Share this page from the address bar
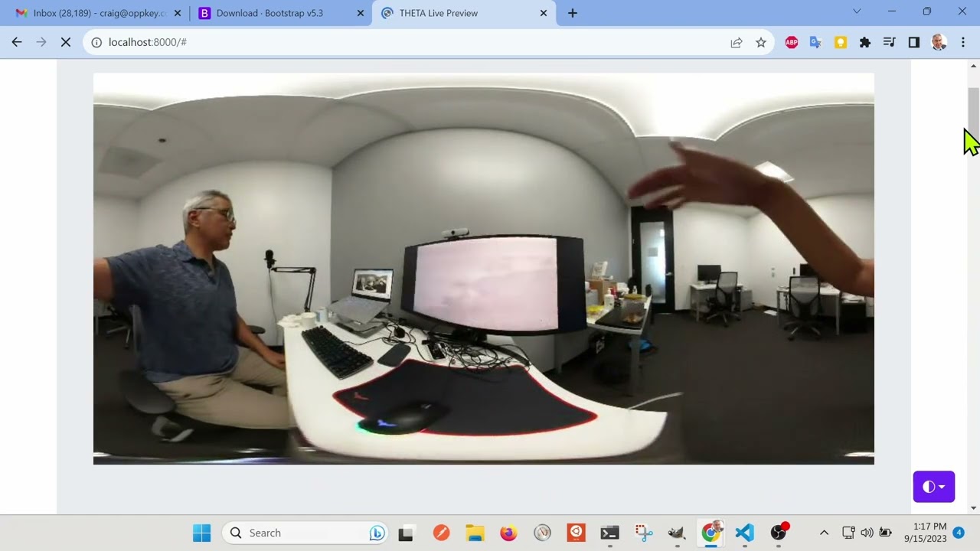 [737, 43]
